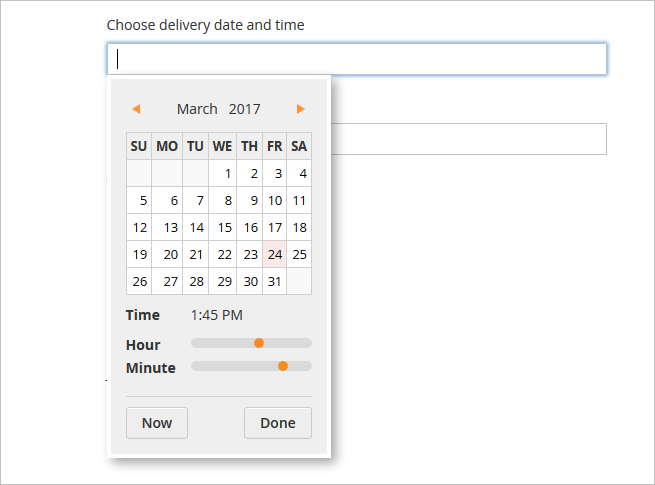The height and width of the screenshot is (485, 655).
Task: Pick March 1 on the calendar
Action: coord(223,173)
